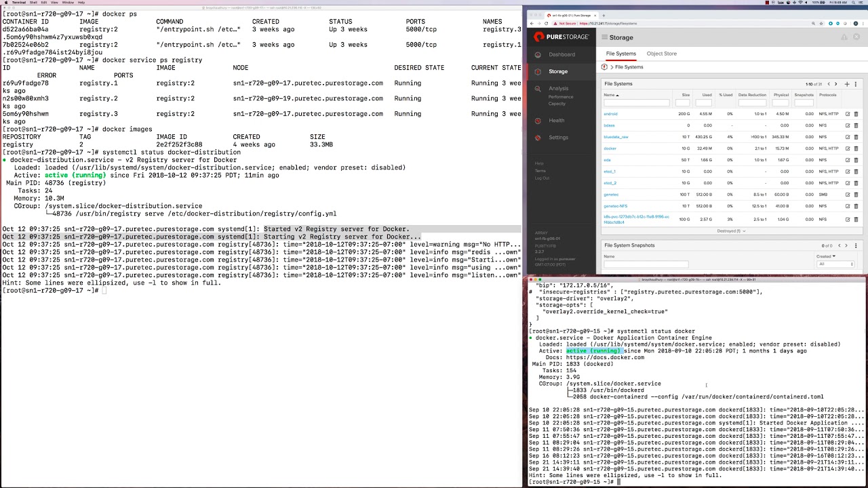
Task: Go to next page of File Systems
Action: [835, 84]
